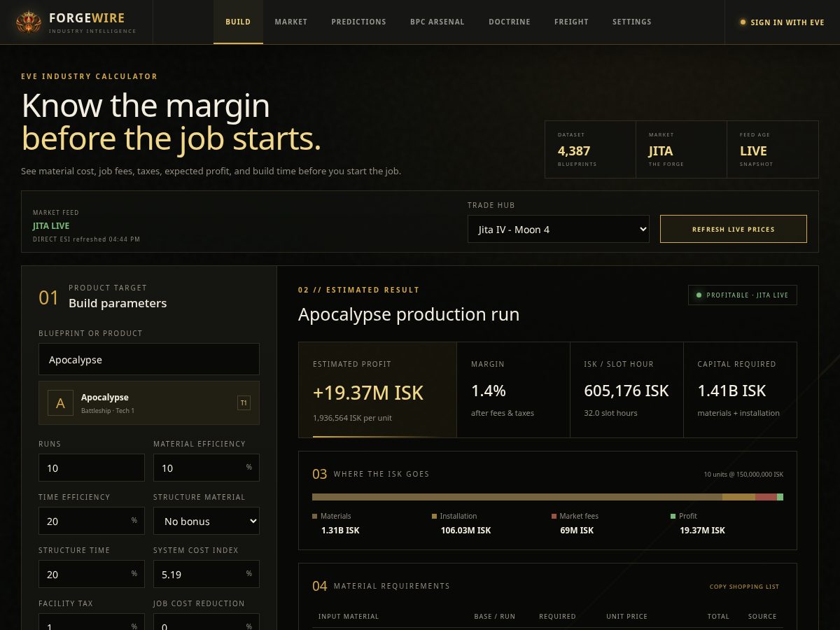Click the green Profitable status dot

pyautogui.click(x=699, y=295)
